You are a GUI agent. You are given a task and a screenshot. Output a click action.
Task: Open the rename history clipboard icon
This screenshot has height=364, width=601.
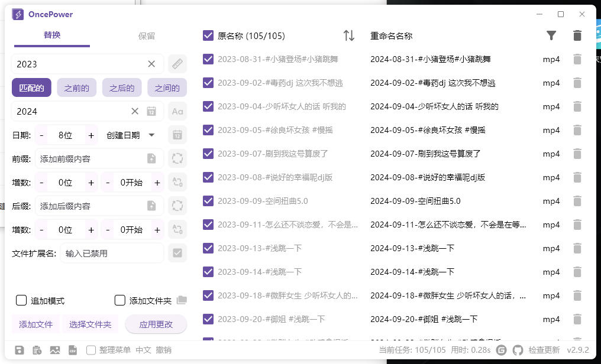coord(37,350)
